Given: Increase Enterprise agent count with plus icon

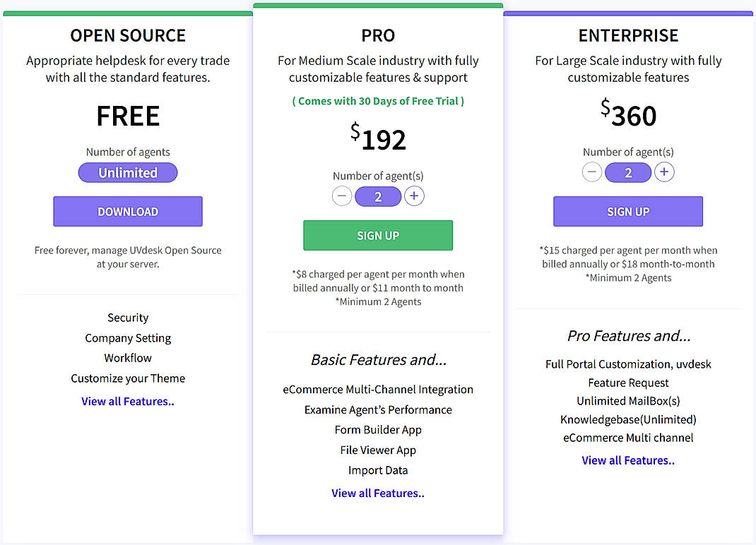Looking at the screenshot, I should [x=664, y=172].
